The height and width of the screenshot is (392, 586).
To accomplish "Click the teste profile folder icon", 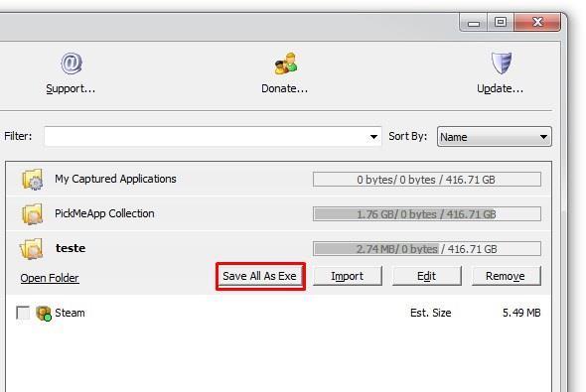I will pyautogui.click(x=32, y=249).
